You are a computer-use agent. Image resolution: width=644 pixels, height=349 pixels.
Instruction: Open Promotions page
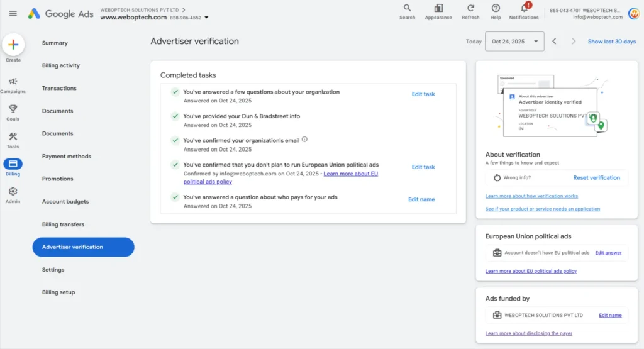57,179
